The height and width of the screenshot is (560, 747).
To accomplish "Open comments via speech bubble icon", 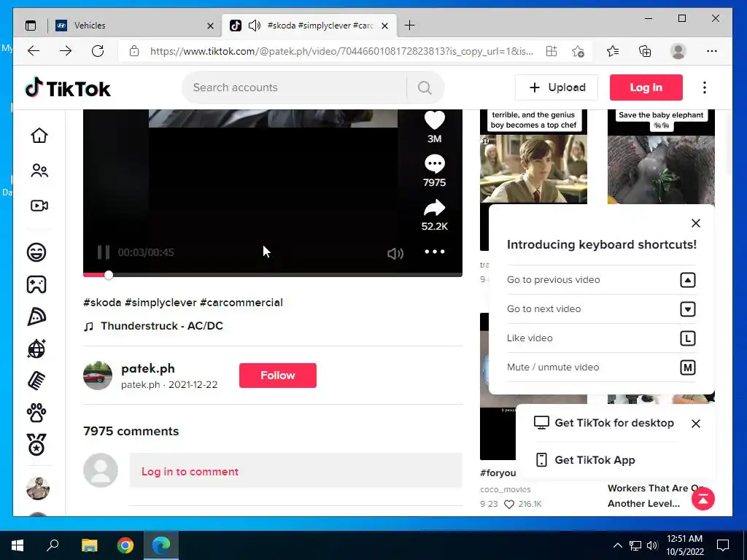I will pyautogui.click(x=435, y=164).
